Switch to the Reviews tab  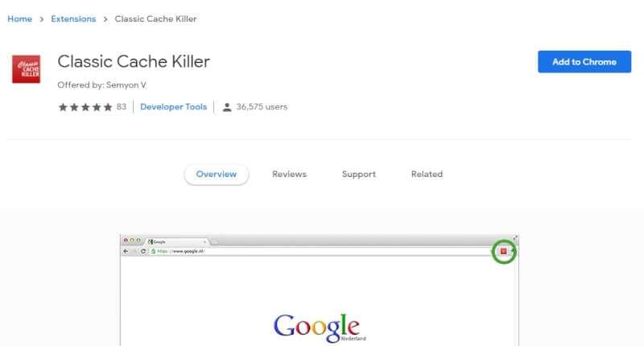[x=289, y=175]
